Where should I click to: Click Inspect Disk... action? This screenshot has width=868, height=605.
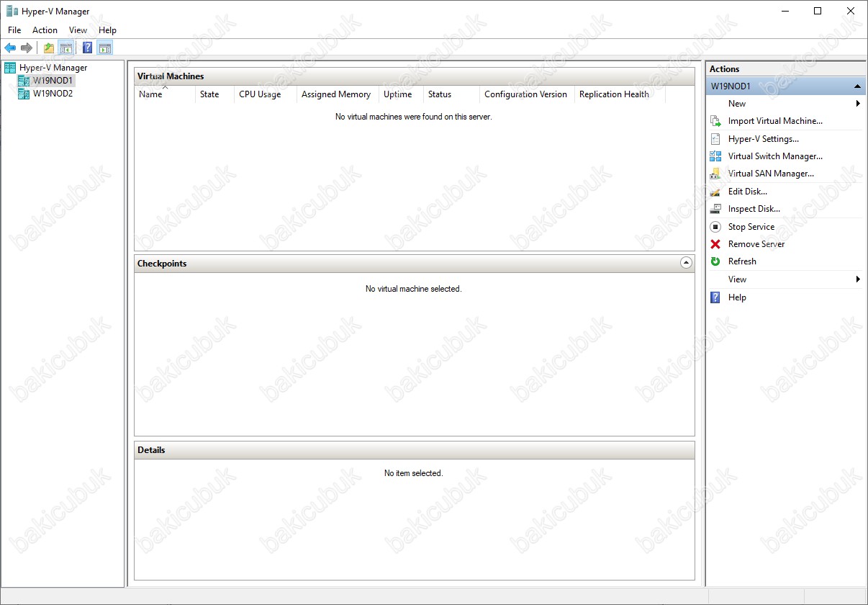(754, 209)
